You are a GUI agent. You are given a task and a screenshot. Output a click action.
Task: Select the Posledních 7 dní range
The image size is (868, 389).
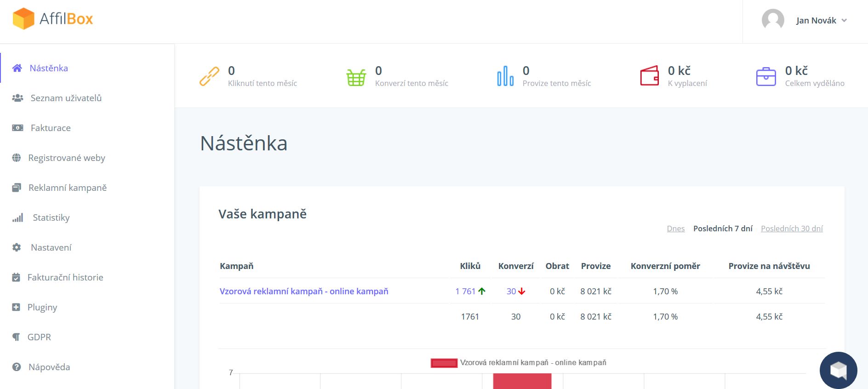click(x=723, y=229)
